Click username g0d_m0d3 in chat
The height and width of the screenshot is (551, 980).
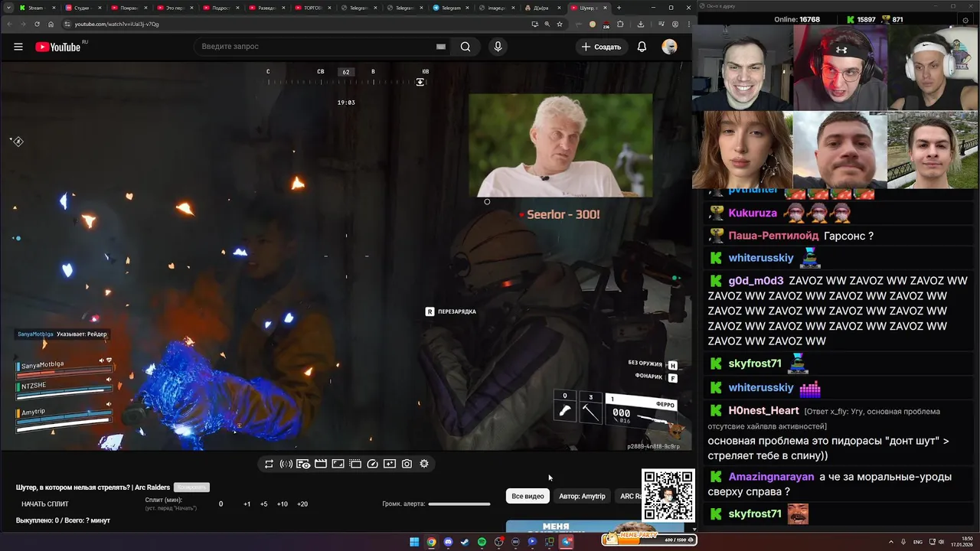click(x=756, y=281)
